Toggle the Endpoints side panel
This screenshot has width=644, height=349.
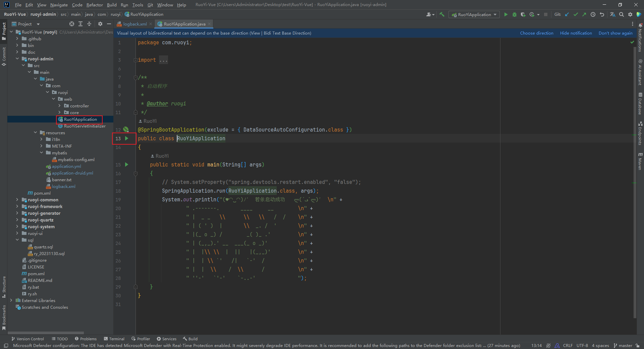tap(640, 133)
